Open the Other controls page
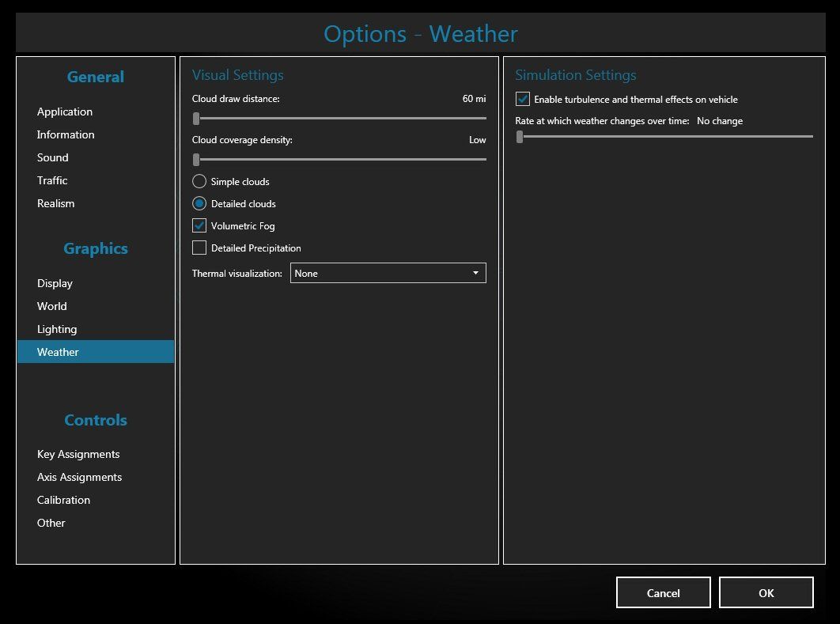840x624 pixels. click(51, 523)
